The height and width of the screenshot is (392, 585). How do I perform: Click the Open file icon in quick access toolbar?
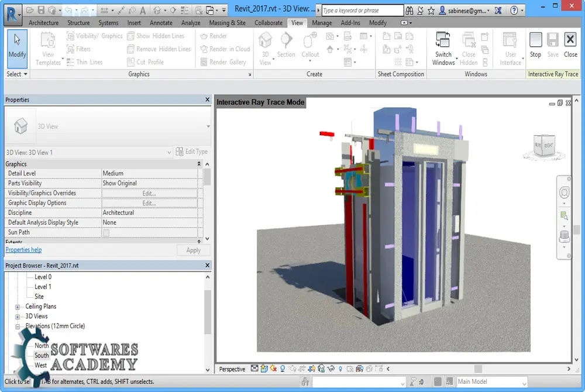point(30,10)
